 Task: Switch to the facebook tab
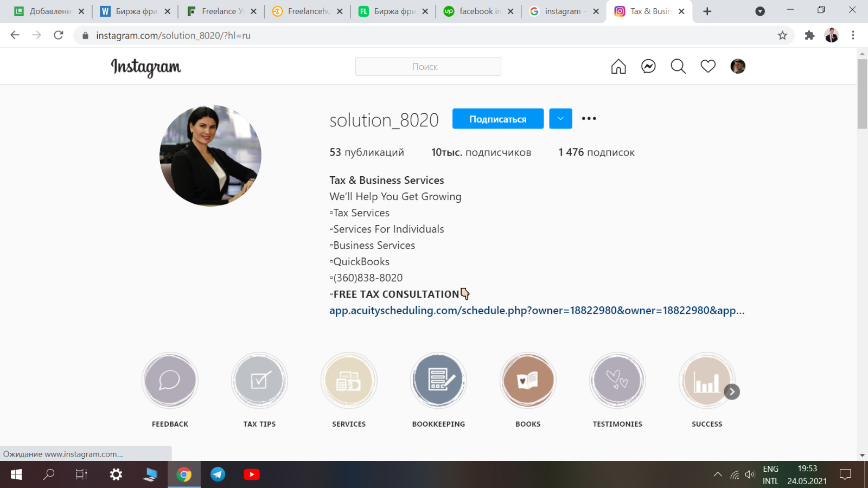pyautogui.click(x=479, y=11)
